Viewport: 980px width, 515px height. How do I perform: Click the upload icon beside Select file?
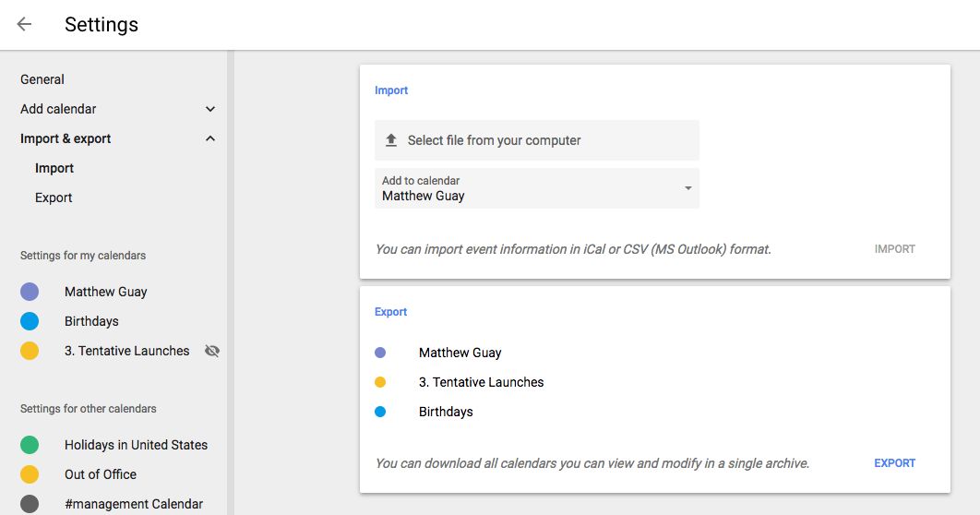390,140
